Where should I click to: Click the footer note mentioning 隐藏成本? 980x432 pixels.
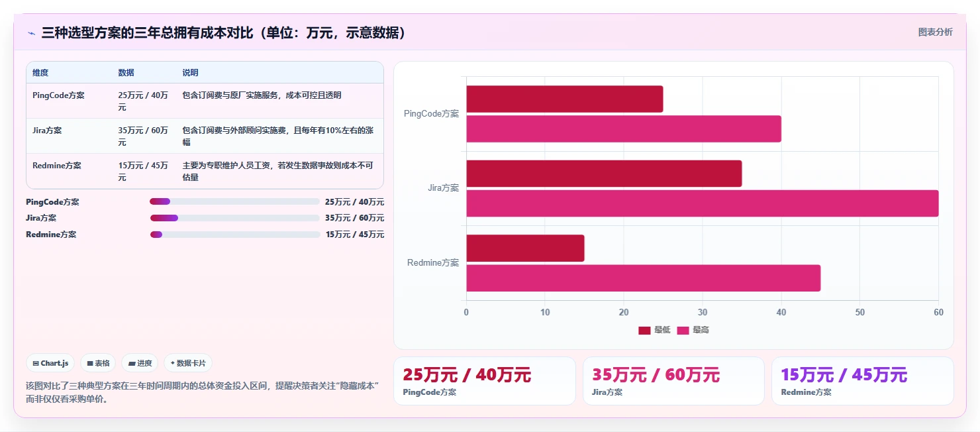coord(202,392)
